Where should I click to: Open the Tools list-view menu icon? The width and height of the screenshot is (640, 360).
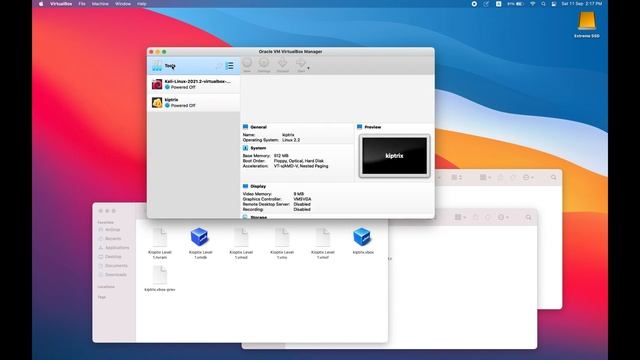coord(230,66)
